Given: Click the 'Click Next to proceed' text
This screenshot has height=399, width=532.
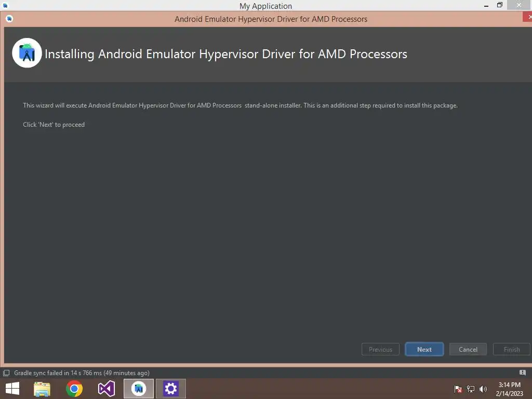Looking at the screenshot, I should (54, 125).
